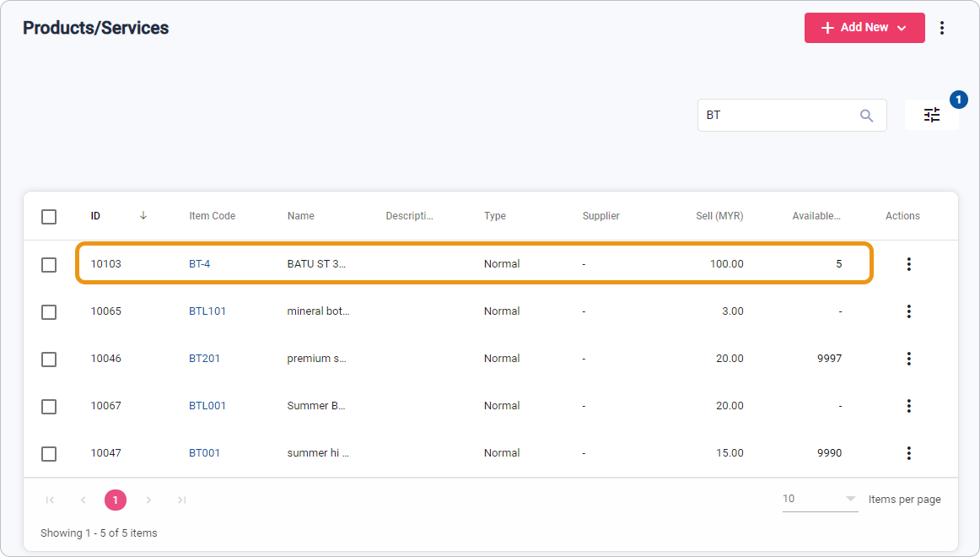Image resolution: width=980 pixels, height=557 pixels.
Task: Click the name cell 'Summer B...'
Action: click(316, 406)
